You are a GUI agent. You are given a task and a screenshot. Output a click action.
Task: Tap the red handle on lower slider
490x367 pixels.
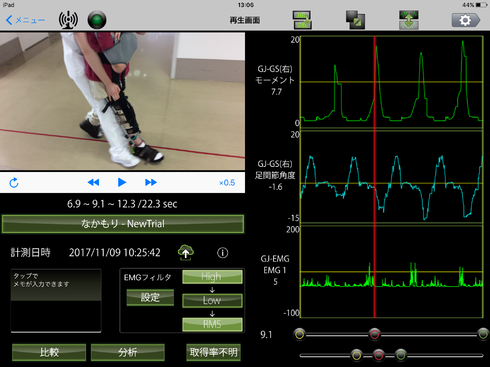378,355
